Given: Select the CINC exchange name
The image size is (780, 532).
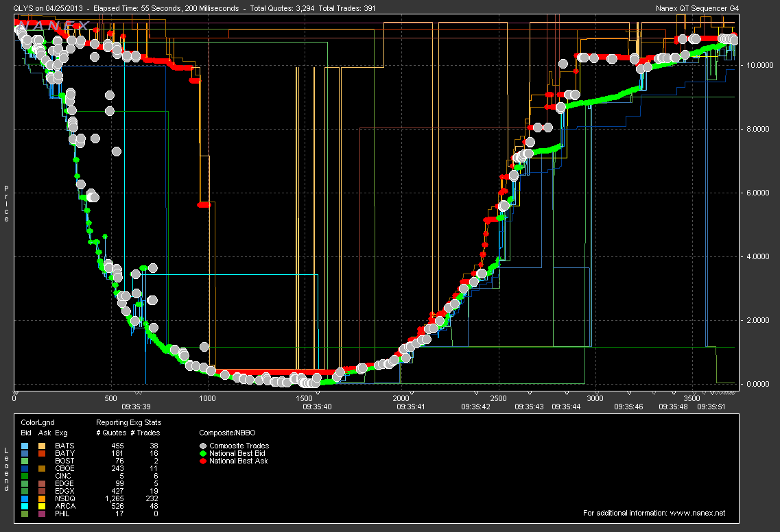Looking at the screenshot, I should point(63,476).
